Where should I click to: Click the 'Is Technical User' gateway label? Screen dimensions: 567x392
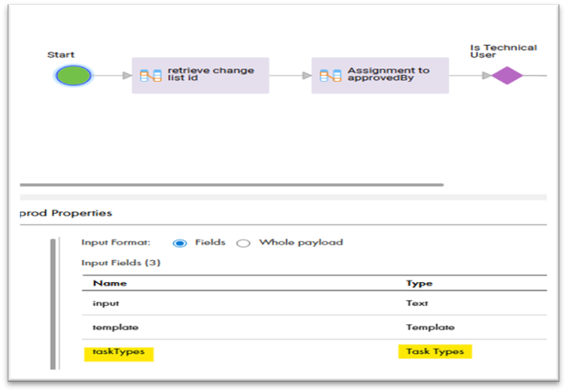[504, 52]
